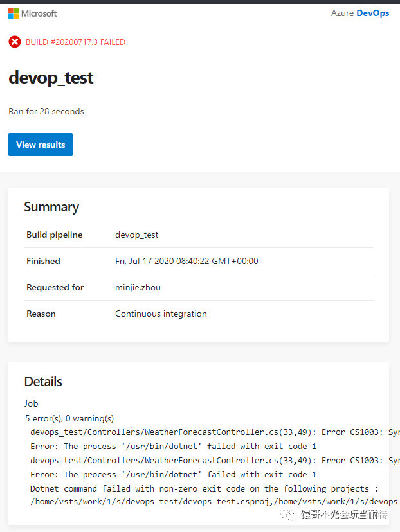Click the WeChat watermark icon at bottom
400x532 pixels.
(288, 515)
